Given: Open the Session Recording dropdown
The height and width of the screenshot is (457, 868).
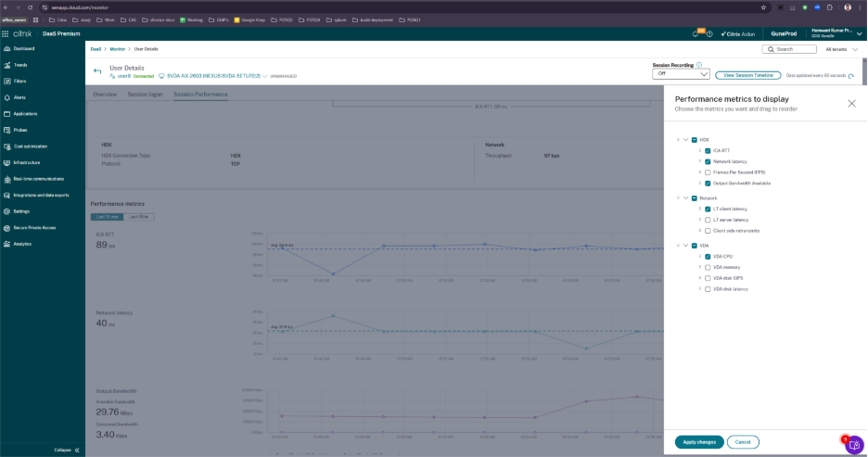Looking at the screenshot, I should pos(681,74).
